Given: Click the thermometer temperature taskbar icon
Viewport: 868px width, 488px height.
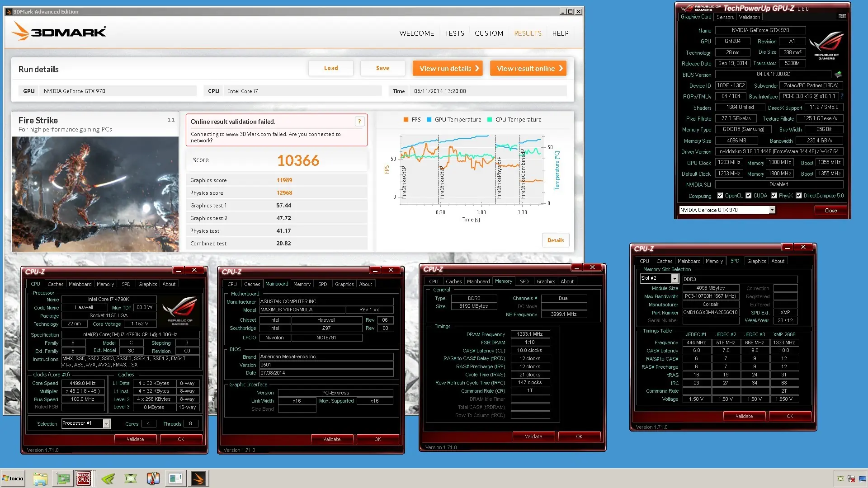Looking at the screenshot, I should (153, 479).
